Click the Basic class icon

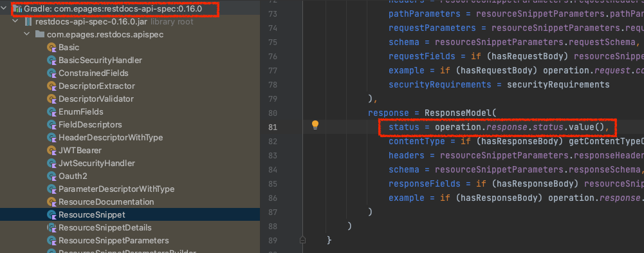tap(51, 48)
